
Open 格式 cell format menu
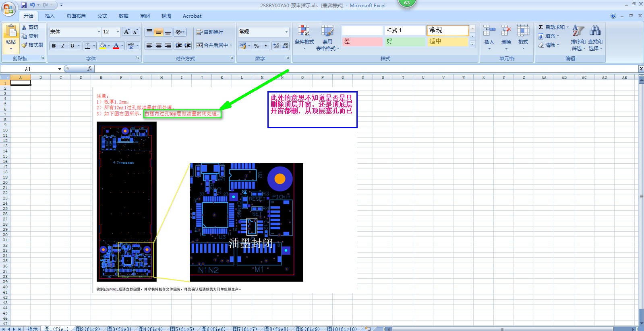[523, 38]
